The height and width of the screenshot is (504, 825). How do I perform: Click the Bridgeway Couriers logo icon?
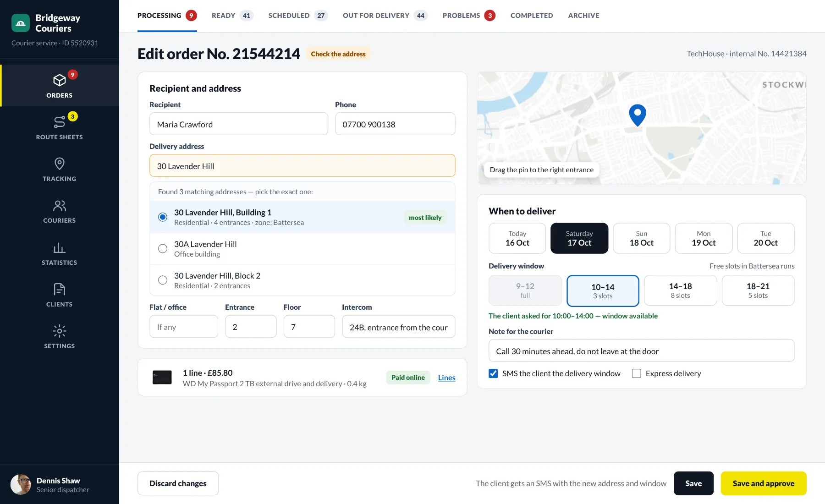(21, 23)
